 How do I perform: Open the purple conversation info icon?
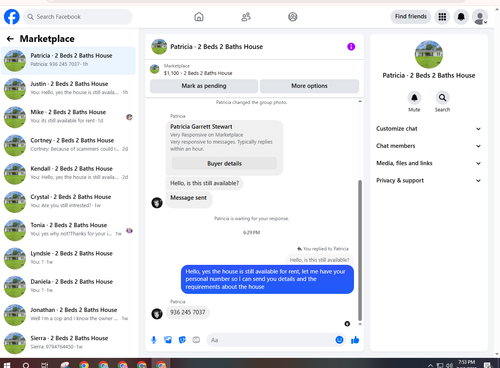coord(351,47)
